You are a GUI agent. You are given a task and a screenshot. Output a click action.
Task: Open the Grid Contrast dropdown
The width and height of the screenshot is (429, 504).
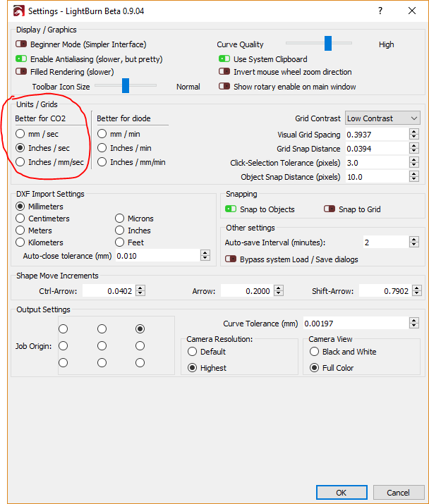tap(382, 118)
